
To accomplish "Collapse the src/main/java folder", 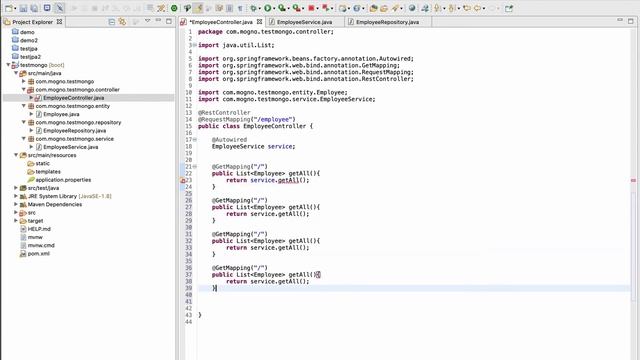I will point(16,73).
